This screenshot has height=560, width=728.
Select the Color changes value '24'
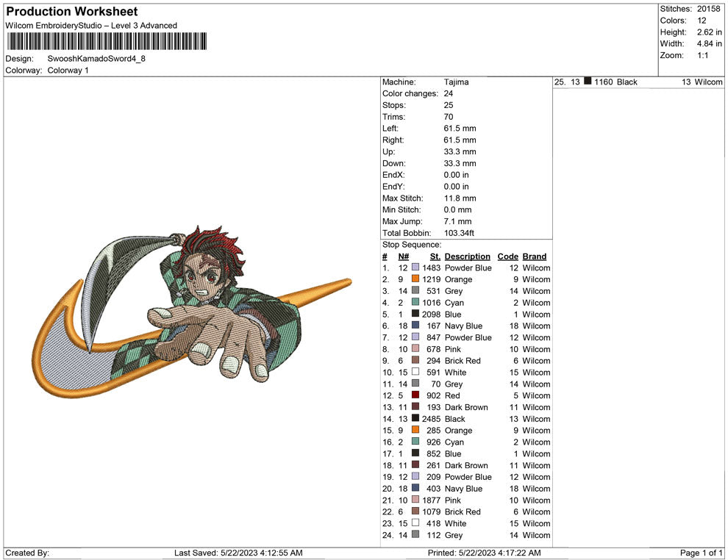coord(448,93)
